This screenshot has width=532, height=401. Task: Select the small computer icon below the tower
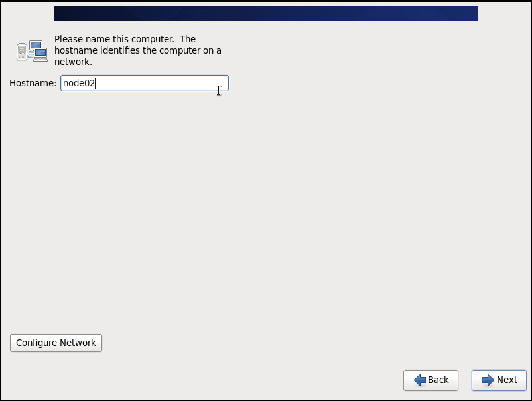(40, 54)
